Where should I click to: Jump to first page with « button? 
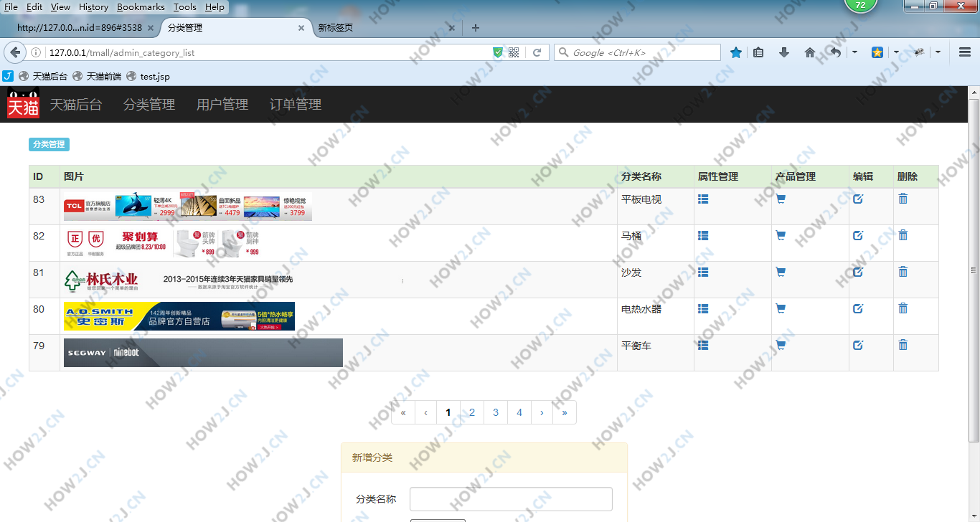click(403, 412)
